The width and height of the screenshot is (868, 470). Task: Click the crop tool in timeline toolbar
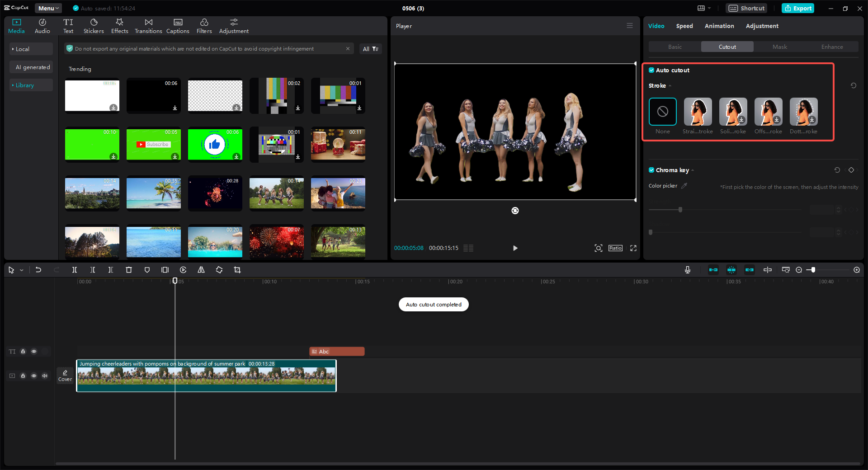pyautogui.click(x=237, y=270)
